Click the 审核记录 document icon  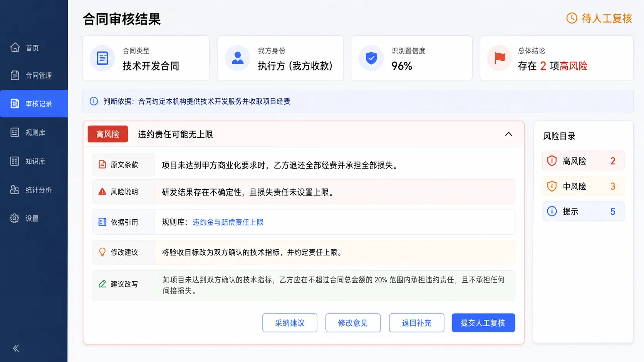click(x=15, y=103)
